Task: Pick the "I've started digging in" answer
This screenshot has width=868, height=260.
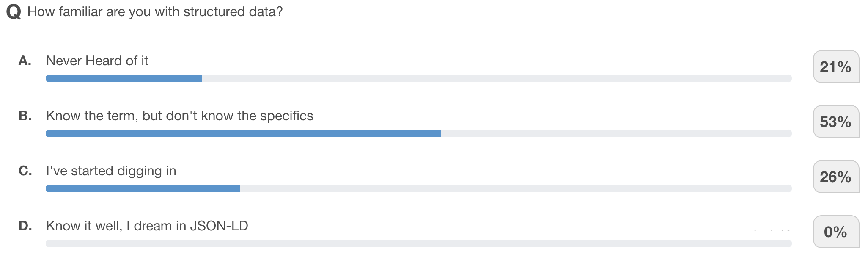Action: (x=111, y=171)
